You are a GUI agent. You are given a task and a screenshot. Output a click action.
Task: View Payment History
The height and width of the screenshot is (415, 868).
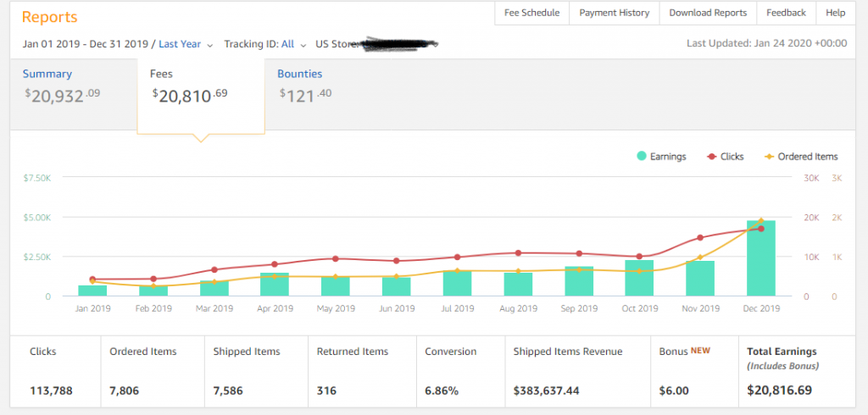[614, 13]
